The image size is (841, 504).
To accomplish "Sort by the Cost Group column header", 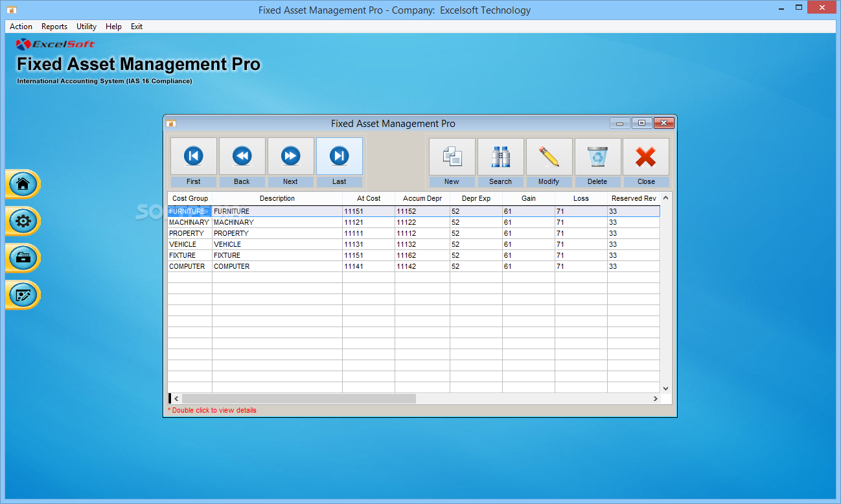I will (x=190, y=198).
